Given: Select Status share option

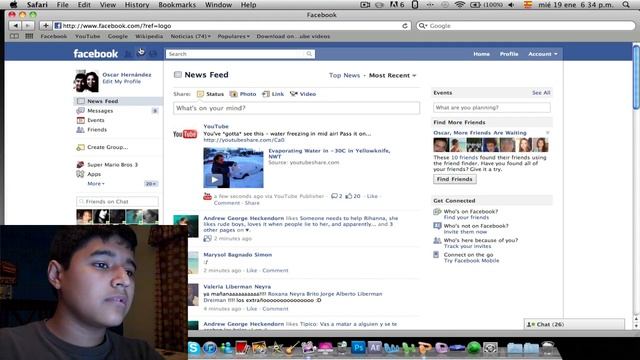Looking at the screenshot, I should (210, 94).
